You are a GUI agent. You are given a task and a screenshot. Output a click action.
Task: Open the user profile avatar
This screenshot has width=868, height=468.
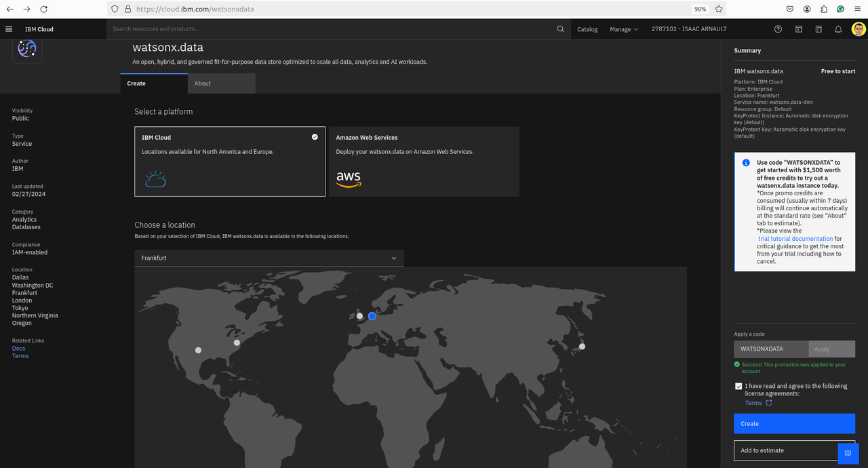click(x=859, y=29)
